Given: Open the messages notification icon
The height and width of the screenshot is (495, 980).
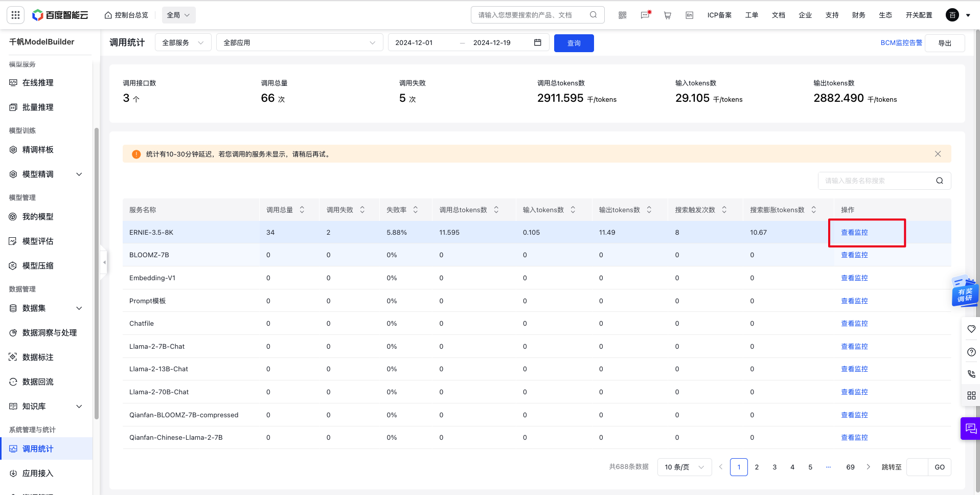Looking at the screenshot, I should click(645, 15).
